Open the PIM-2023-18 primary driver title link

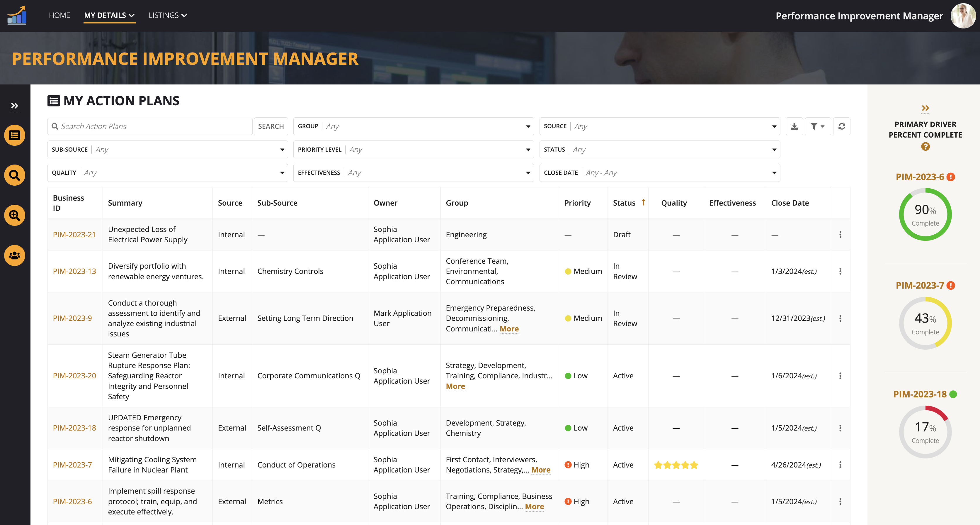[920, 394]
